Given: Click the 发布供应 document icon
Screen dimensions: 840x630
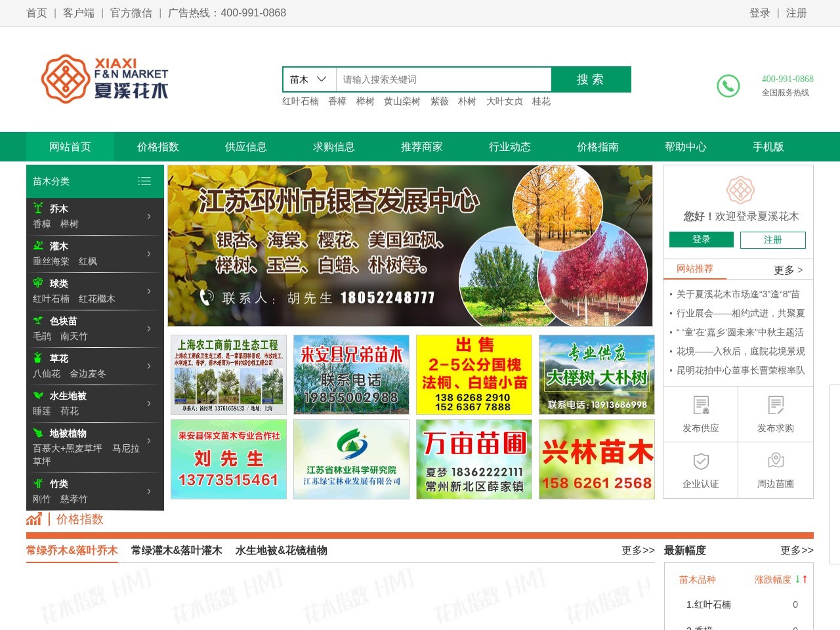Looking at the screenshot, I should (701, 406).
